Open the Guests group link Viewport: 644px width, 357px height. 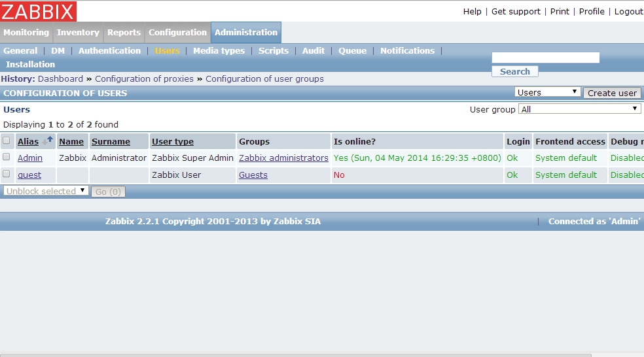(253, 175)
